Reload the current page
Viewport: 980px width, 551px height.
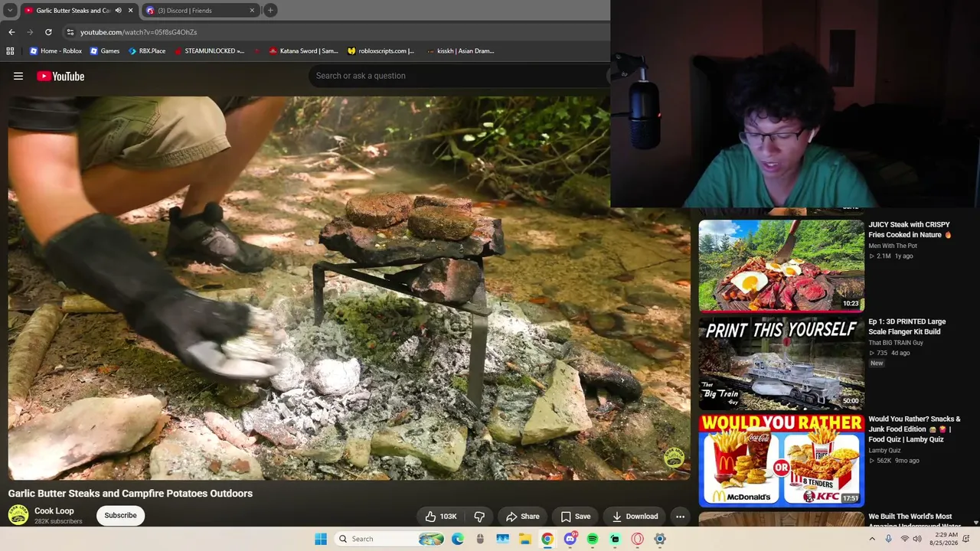(48, 32)
